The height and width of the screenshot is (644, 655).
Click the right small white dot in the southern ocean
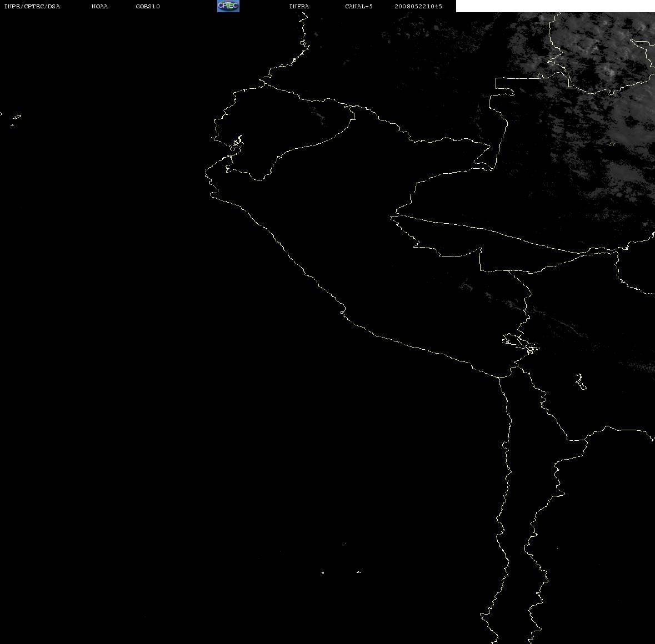[358, 572]
